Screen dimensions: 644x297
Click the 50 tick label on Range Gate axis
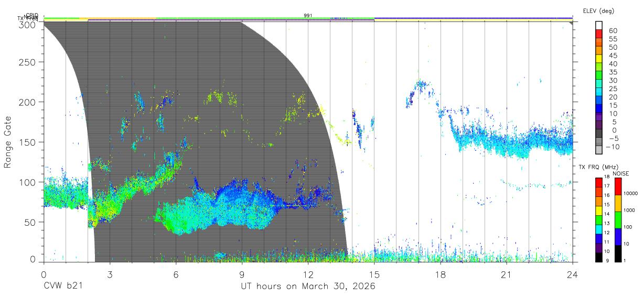[x=30, y=222]
